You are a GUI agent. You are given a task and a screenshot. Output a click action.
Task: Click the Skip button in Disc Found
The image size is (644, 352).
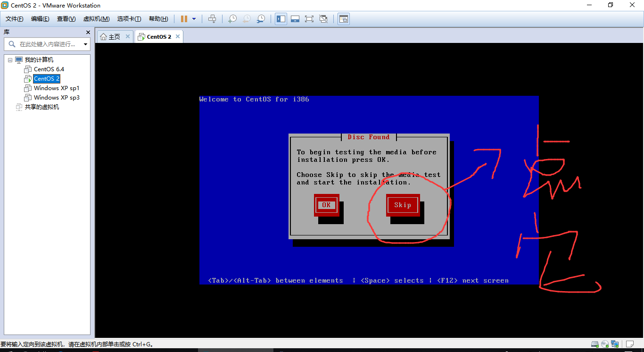(x=403, y=205)
